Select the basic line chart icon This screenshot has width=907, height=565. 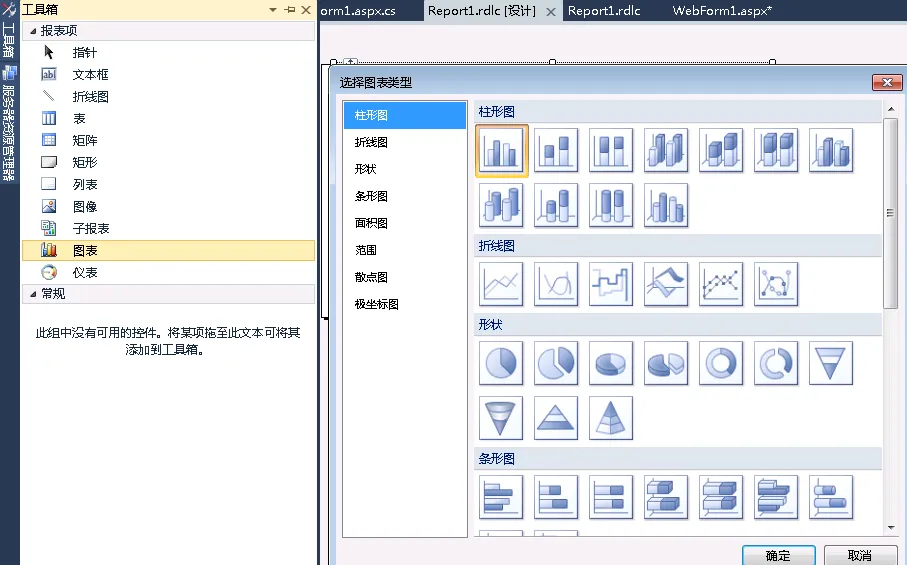point(501,284)
